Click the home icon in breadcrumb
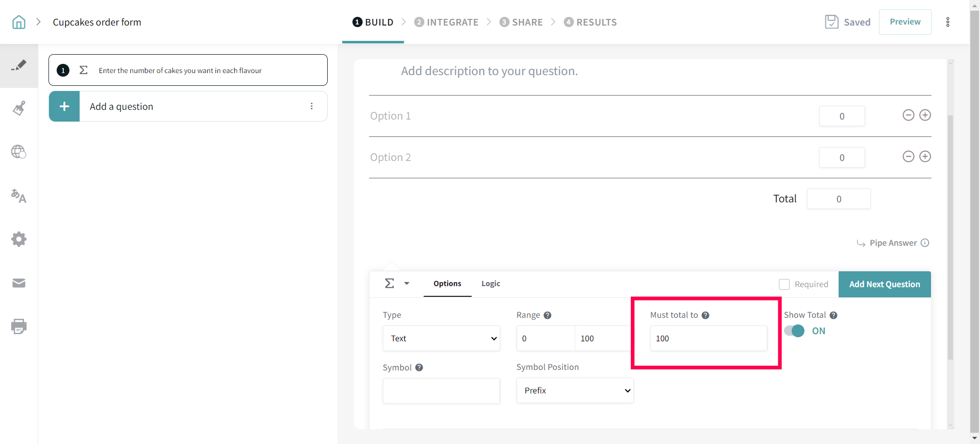This screenshot has height=444, width=980. click(19, 22)
